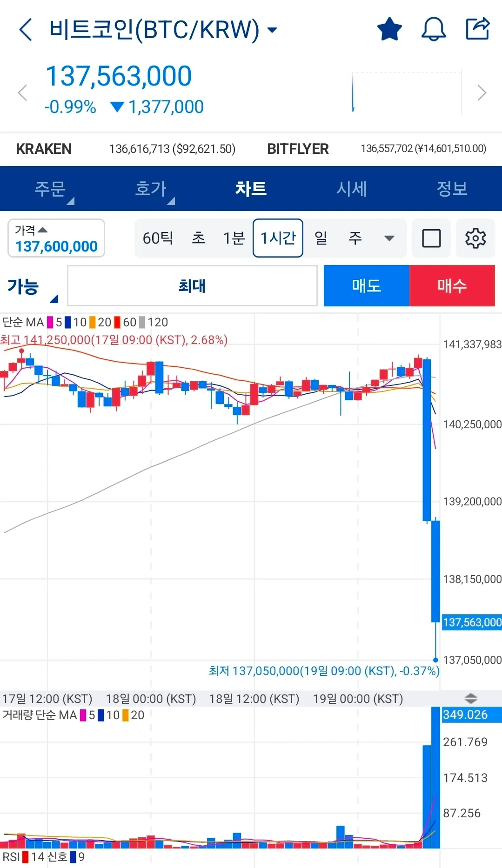Tap the back arrow icon
502x868 pixels.
26,30
